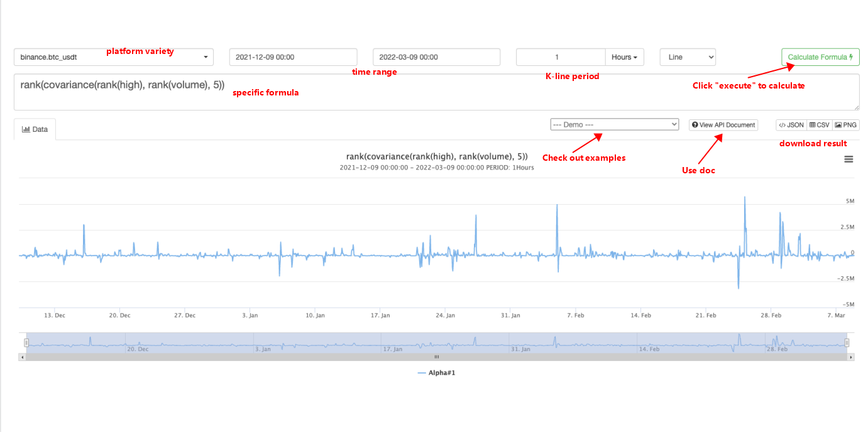Open View API Document

pos(723,125)
